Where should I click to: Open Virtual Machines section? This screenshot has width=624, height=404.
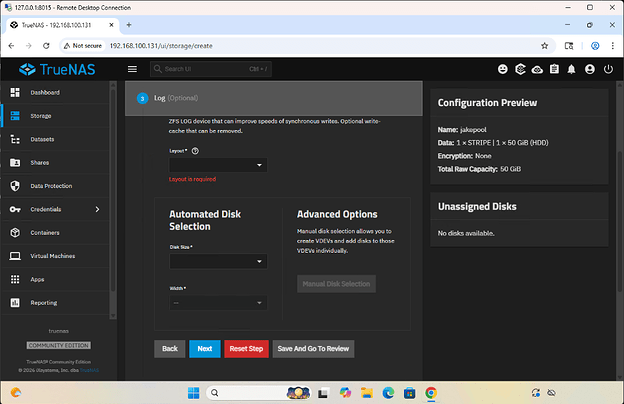pos(55,256)
